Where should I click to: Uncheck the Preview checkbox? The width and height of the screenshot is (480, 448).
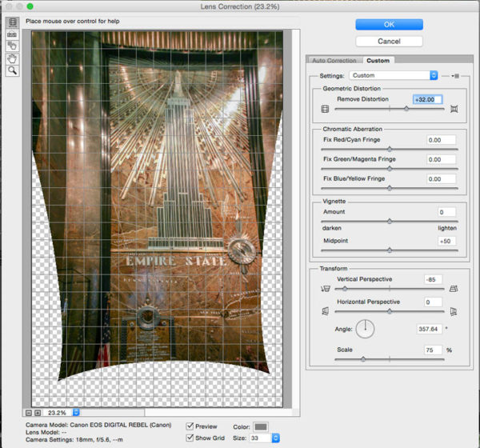tap(190, 426)
